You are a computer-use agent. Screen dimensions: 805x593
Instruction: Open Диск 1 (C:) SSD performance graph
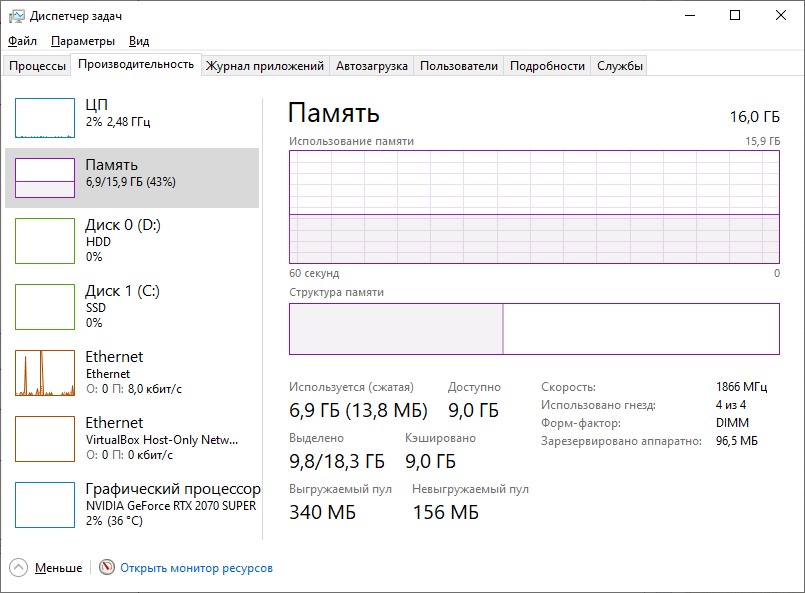pyautogui.click(x=45, y=307)
